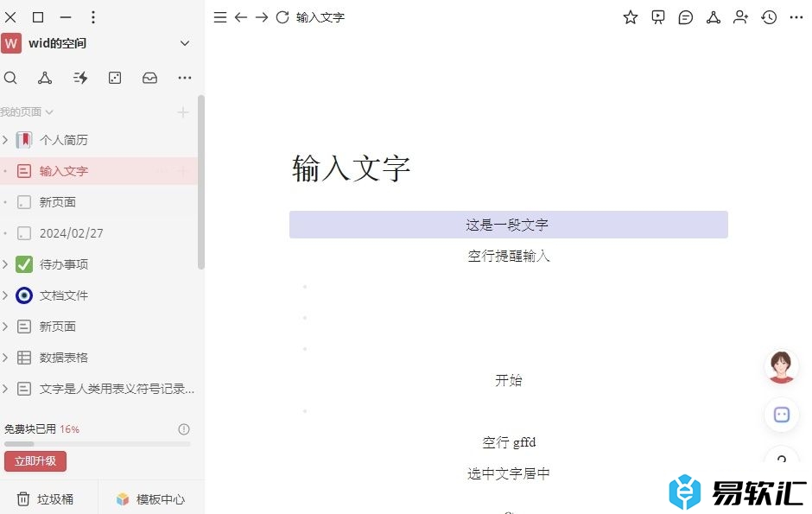The width and height of the screenshot is (812, 514).
Task: Click the 空行 gffd text line
Action: coord(509,442)
